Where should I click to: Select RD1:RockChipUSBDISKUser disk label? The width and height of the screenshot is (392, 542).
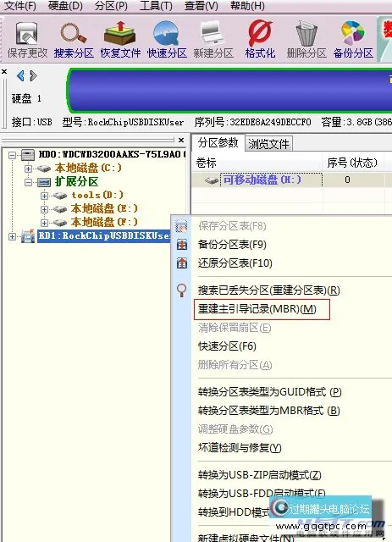pyautogui.click(x=104, y=236)
